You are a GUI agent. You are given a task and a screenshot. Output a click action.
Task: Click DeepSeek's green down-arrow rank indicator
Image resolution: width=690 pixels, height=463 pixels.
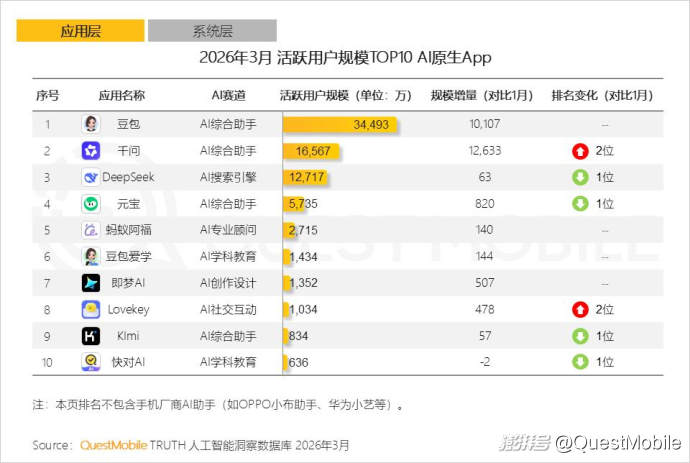[580, 177]
